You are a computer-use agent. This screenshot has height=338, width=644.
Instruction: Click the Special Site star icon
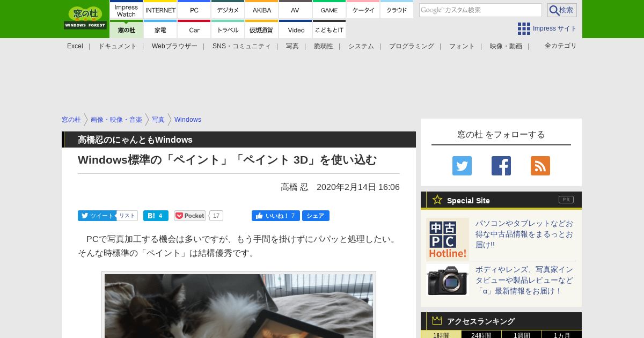pyautogui.click(x=437, y=200)
